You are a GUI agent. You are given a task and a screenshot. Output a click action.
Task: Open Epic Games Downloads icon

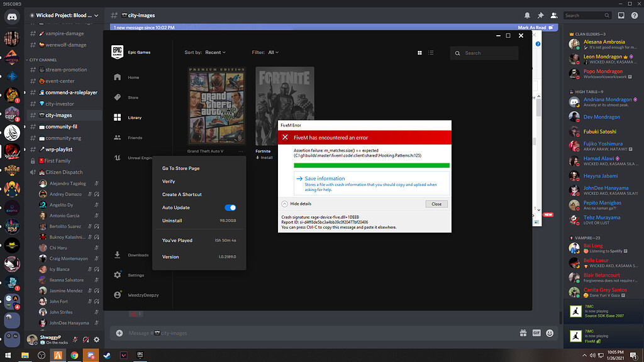coord(118,255)
